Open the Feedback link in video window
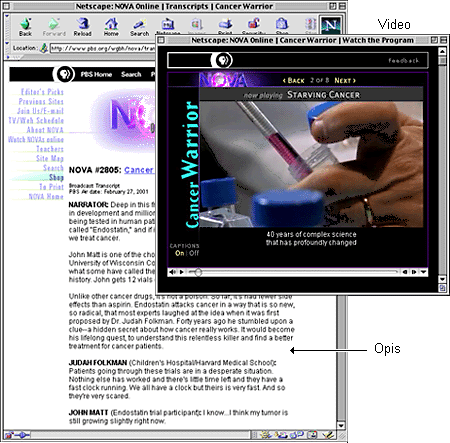 coord(404,60)
